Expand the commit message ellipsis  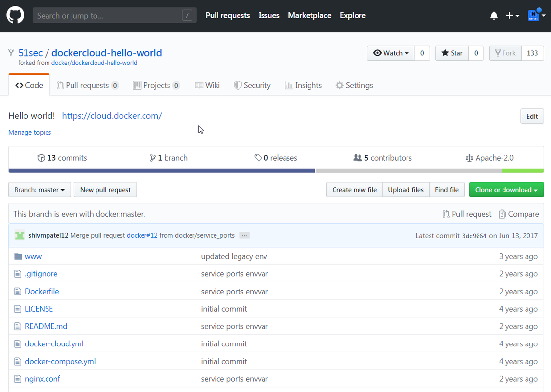(244, 235)
